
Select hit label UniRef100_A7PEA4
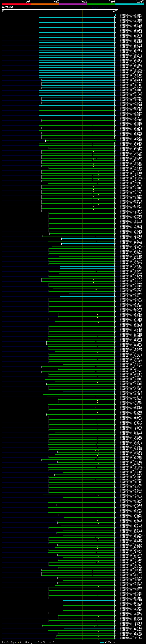(x=131, y=20)
